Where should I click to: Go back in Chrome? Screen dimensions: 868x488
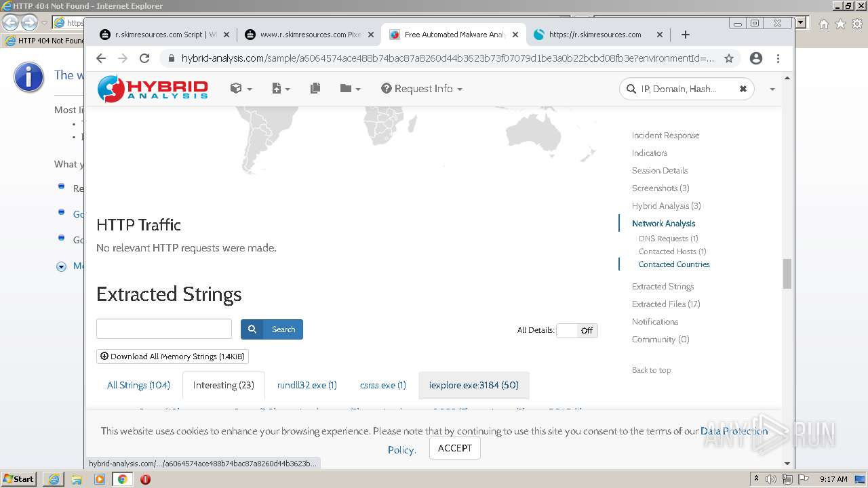pyautogui.click(x=101, y=58)
